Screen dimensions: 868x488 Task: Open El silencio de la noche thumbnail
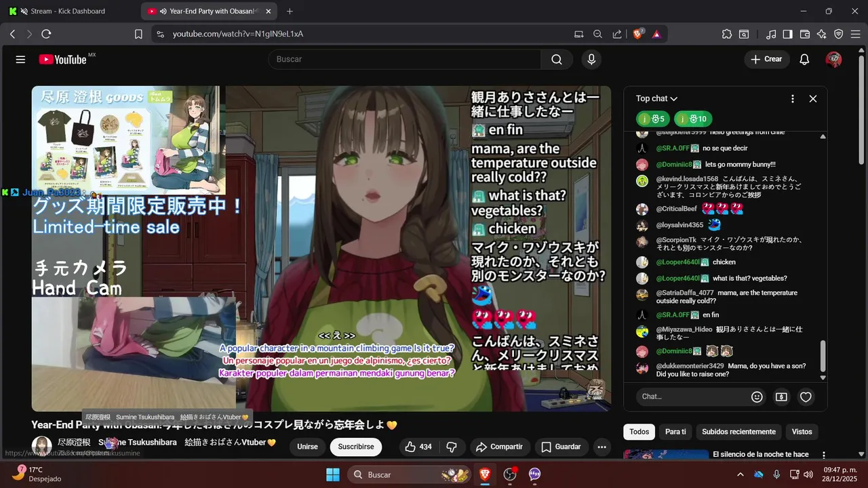[665, 455]
